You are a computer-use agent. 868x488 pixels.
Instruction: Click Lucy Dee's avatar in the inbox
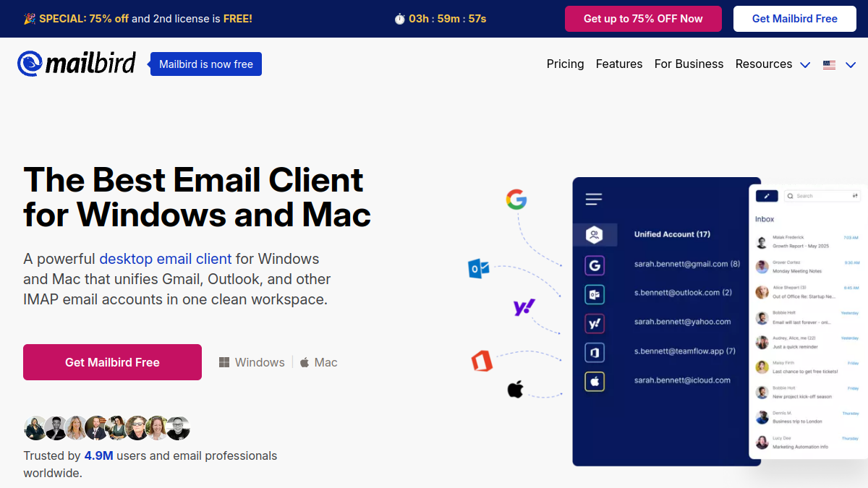[762, 442]
